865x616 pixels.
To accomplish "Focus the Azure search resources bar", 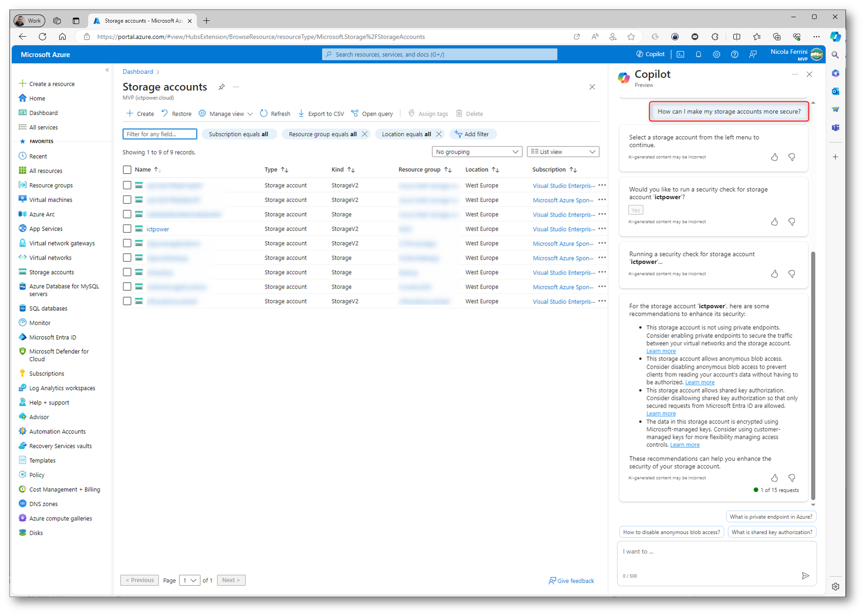I will (440, 54).
